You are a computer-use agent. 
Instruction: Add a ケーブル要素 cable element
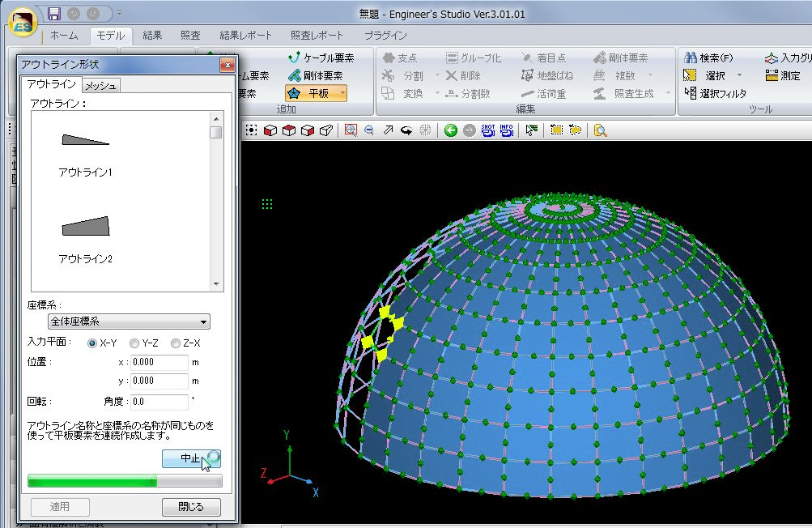click(x=321, y=58)
